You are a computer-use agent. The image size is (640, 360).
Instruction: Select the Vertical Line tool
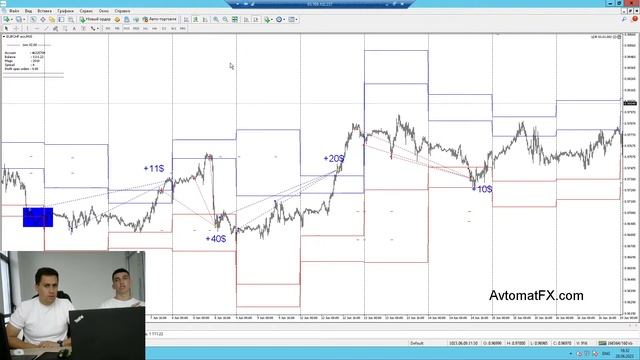coord(27,29)
